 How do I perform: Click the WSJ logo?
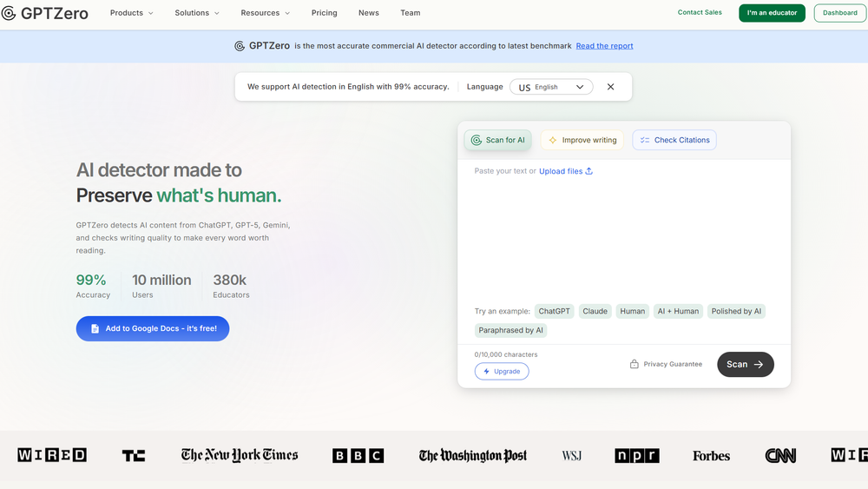tap(572, 456)
